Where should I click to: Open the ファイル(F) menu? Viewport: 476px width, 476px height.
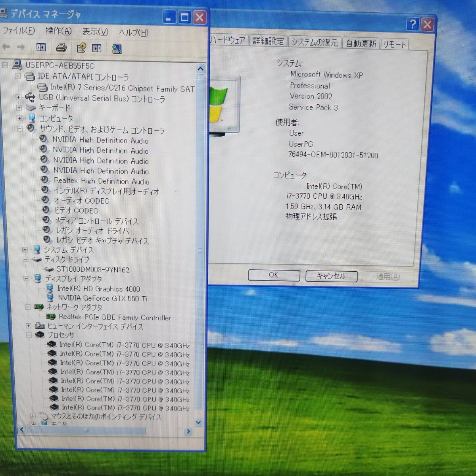click(x=19, y=31)
